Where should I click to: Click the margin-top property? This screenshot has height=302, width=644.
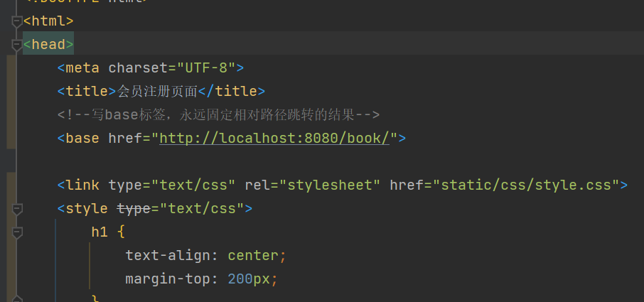[168, 279]
